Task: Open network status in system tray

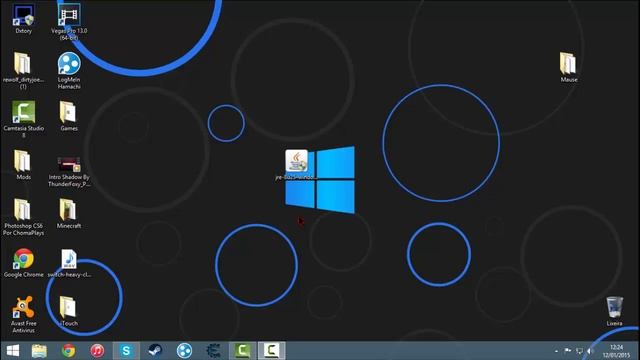Action: pyautogui.click(x=579, y=351)
